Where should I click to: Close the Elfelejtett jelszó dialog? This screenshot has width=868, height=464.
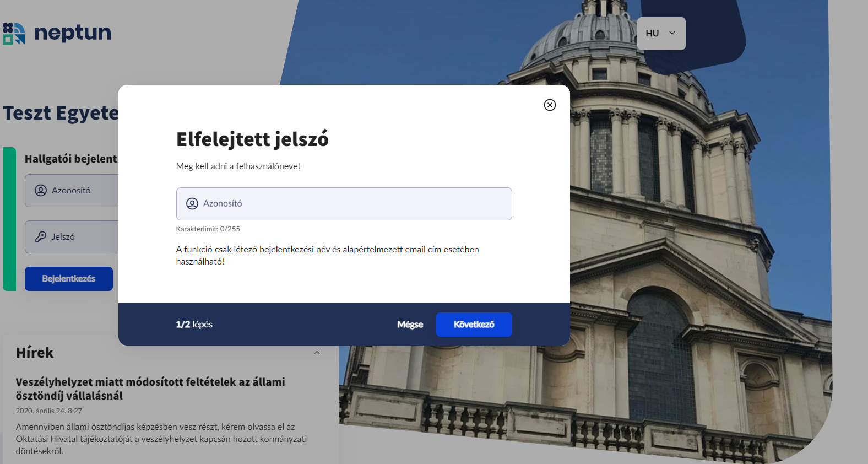[550, 105]
